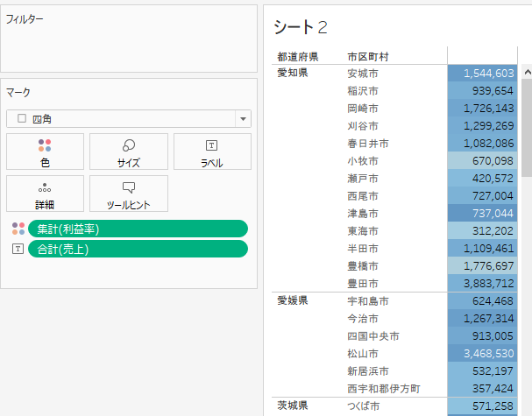Select the 愛媛県 prefecture row header

click(x=293, y=301)
